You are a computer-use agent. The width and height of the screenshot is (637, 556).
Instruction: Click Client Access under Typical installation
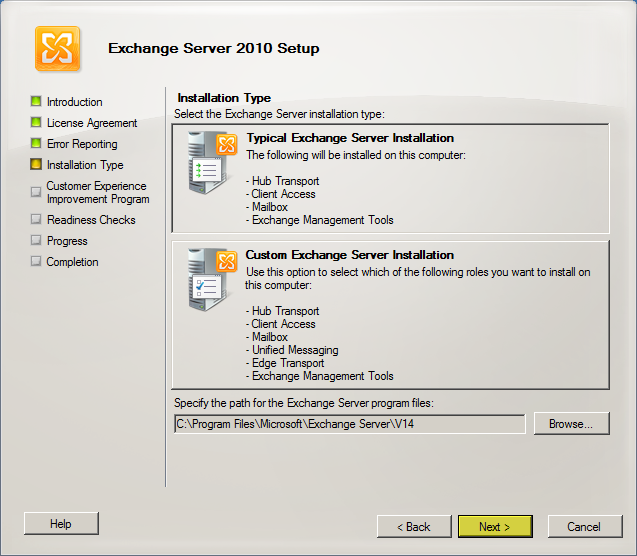click(283, 194)
